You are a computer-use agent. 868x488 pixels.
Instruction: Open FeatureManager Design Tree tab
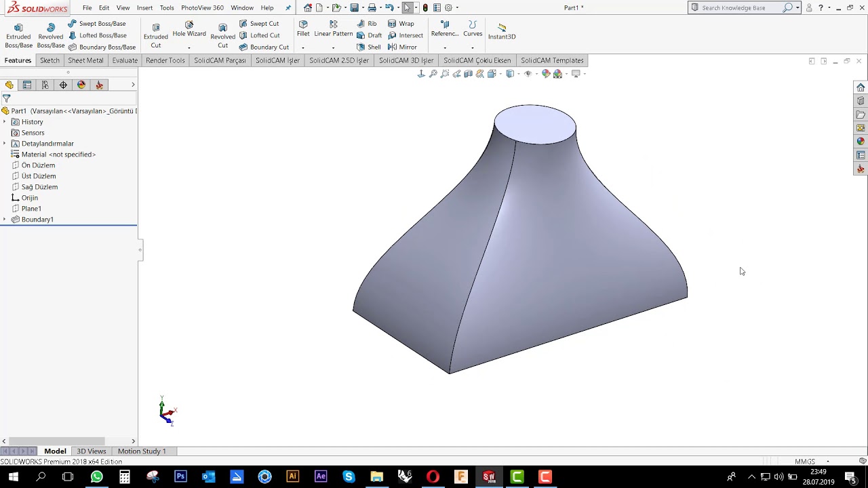[9, 85]
